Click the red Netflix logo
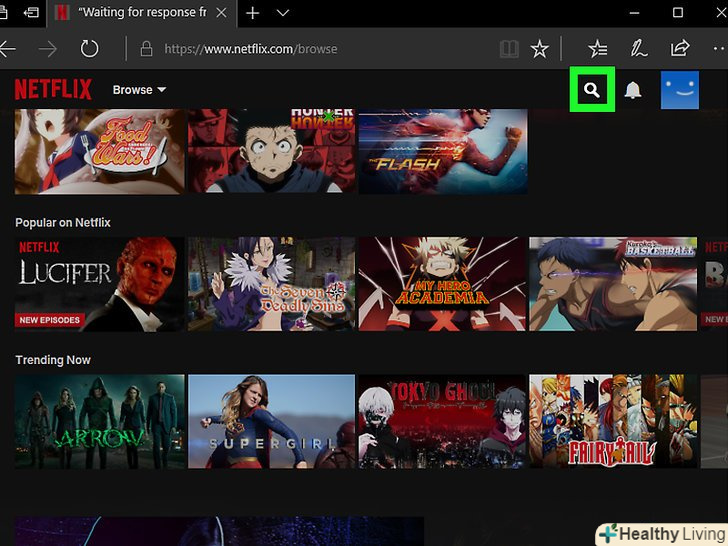Image resolution: width=728 pixels, height=546 pixels. 54,90
